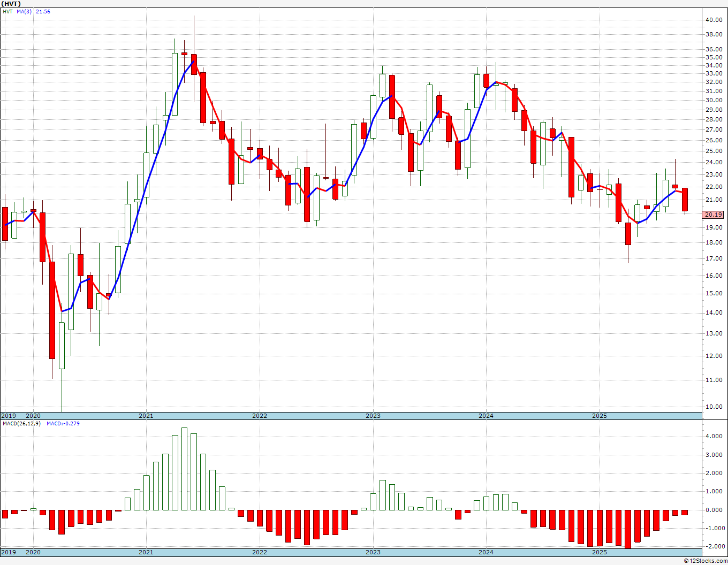Select the MA(3) value 21.56
The image size is (728, 565).
(x=43, y=11)
